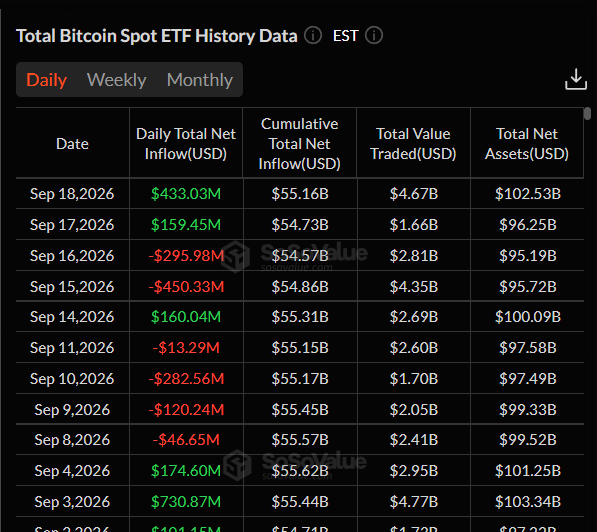This screenshot has height=532, width=597.
Task: Click the $159.45M inflow value
Action: [186, 225]
